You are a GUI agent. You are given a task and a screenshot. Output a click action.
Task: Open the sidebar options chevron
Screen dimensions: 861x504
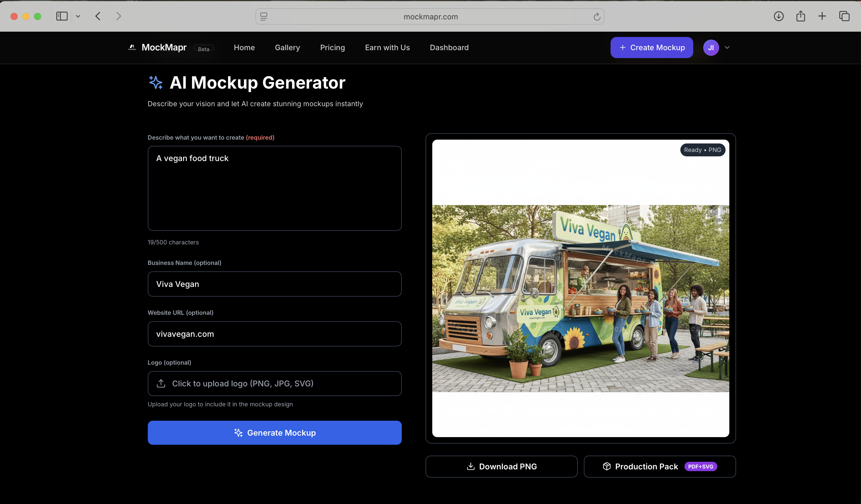78,16
